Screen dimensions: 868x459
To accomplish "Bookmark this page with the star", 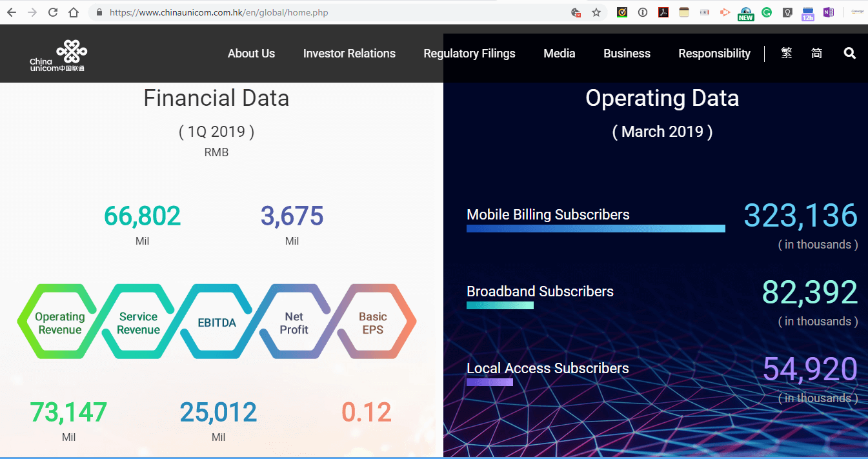I will (596, 12).
